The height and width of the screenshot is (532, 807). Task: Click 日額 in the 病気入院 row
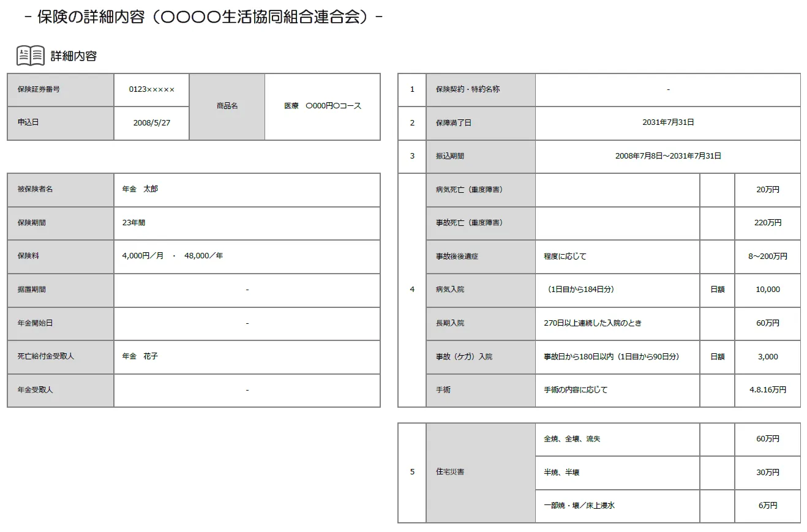pos(717,290)
